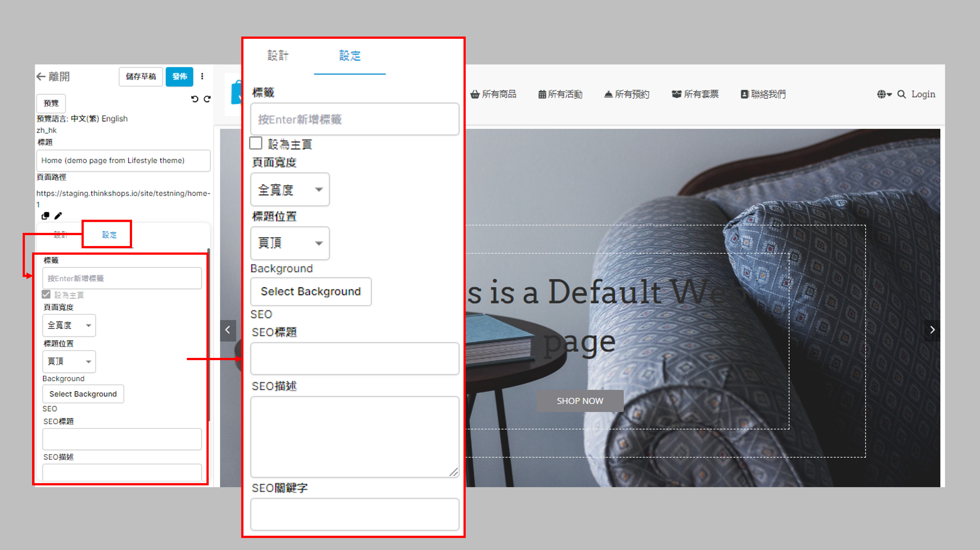This screenshot has height=550, width=980.
Task: Switch to the 設計 tab in the enlarged panel
Action: [x=278, y=56]
